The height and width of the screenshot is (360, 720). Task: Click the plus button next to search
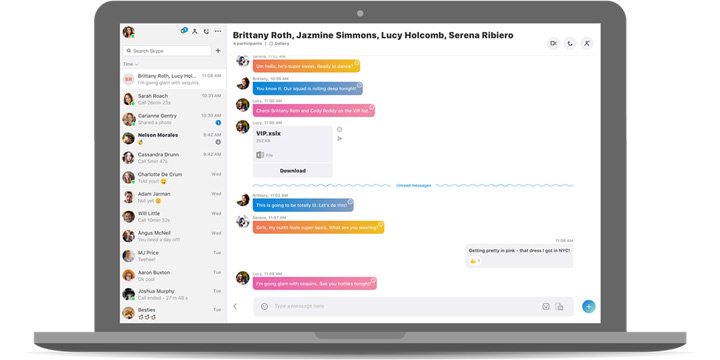click(x=218, y=51)
